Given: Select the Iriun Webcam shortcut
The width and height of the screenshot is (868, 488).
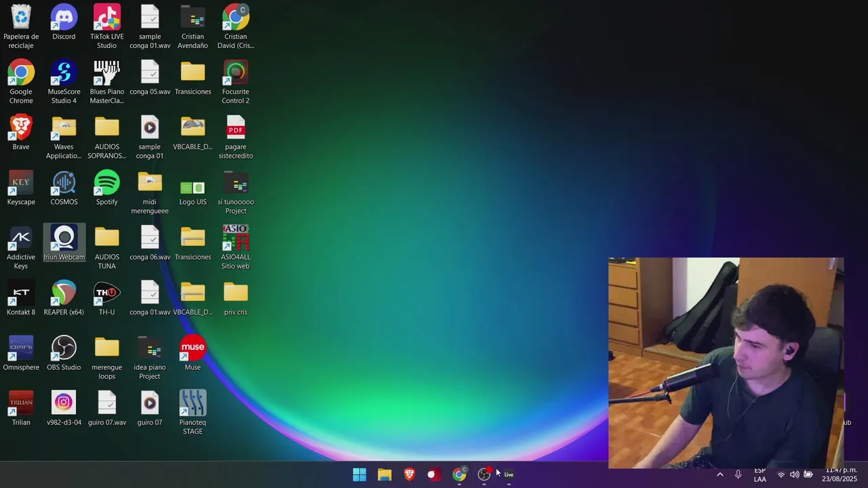Looking at the screenshot, I should point(64,243).
